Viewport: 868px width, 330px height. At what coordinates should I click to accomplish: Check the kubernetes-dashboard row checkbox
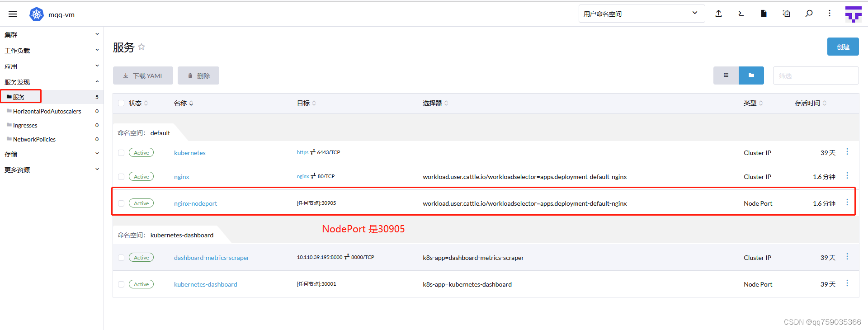click(x=121, y=284)
